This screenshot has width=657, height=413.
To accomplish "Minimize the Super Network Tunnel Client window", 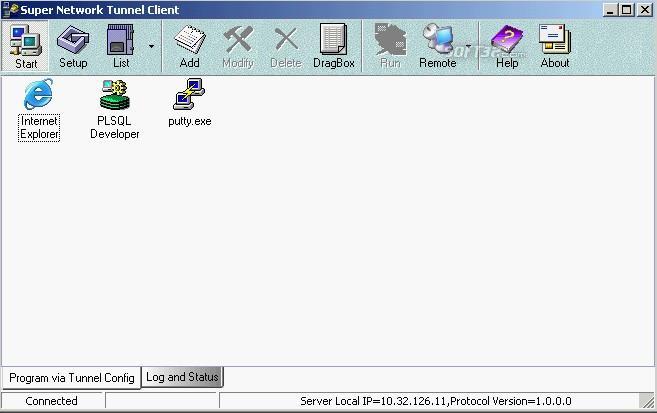I will coord(610,10).
